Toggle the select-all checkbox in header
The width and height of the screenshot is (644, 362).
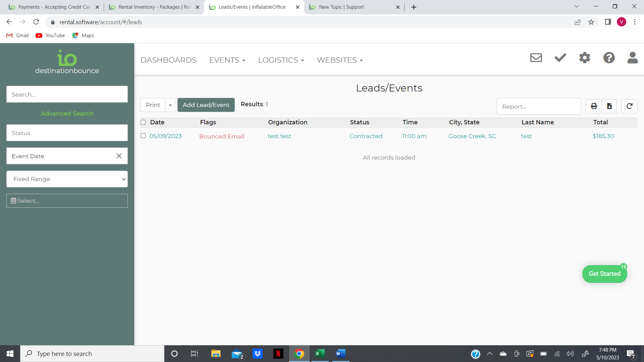click(x=143, y=122)
